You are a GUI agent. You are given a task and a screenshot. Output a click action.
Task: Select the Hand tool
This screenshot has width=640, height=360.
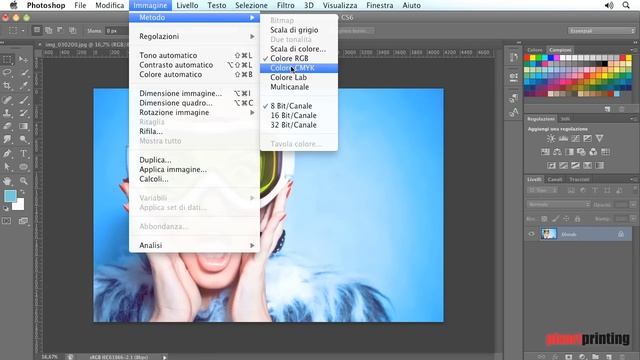(7, 180)
